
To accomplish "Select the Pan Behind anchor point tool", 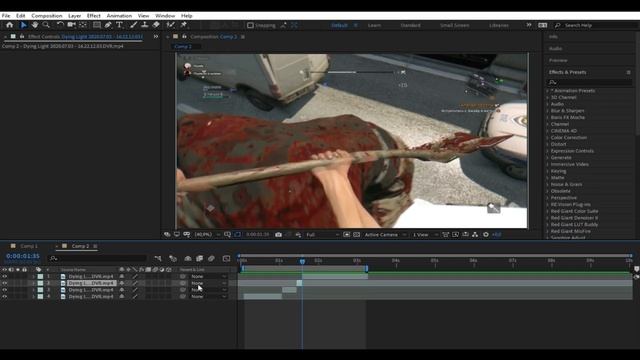I will [x=83, y=25].
